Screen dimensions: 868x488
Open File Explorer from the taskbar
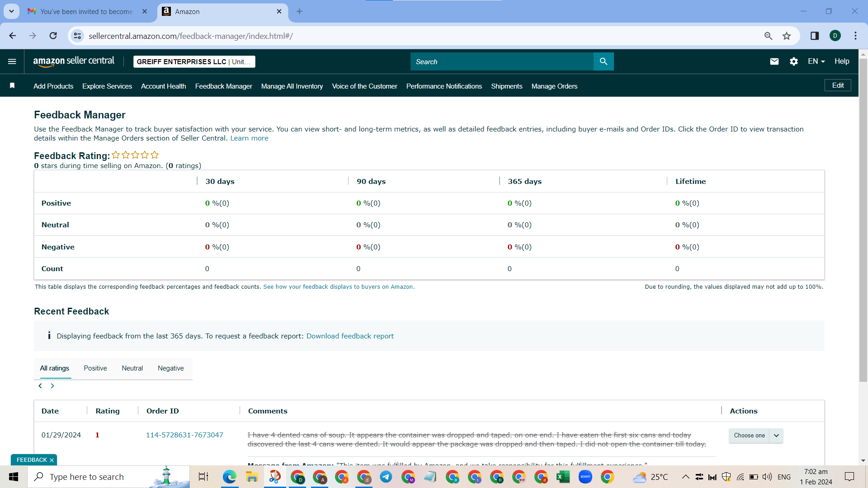click(x=252, y=477)
